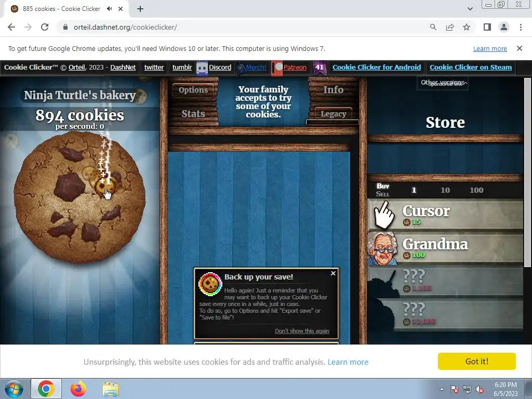Image resolution: width=532 pixels, height=399 pixels.
Task: Rename Ninja Turtle's bakery
Action: 80,96
